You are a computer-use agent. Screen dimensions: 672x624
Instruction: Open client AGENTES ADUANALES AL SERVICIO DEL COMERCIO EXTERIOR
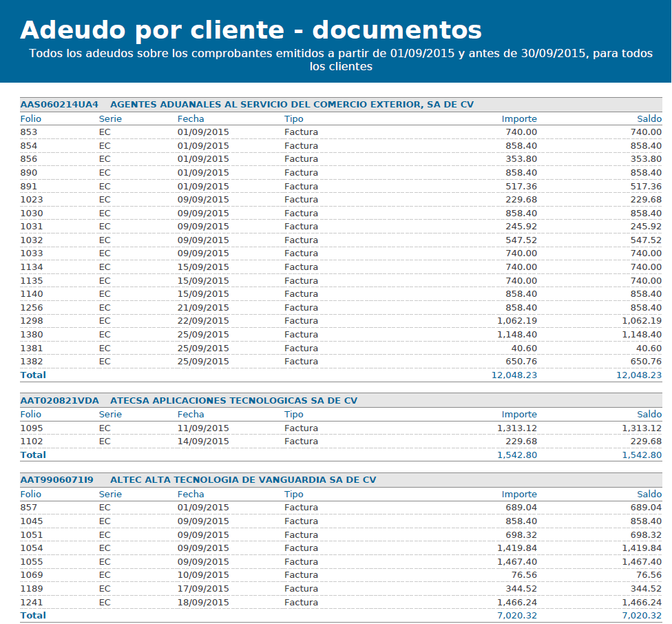[x=291, y=105]
